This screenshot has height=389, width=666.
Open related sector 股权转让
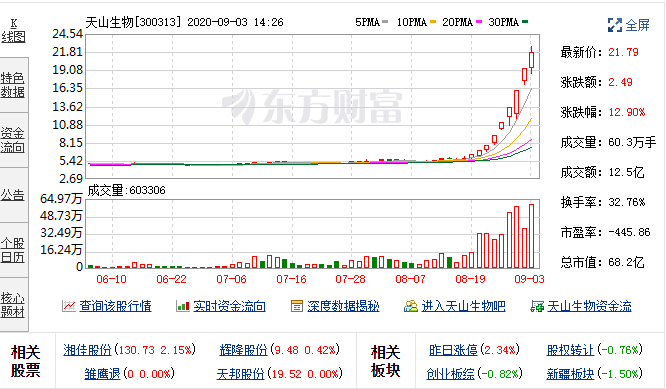[570, 350]
